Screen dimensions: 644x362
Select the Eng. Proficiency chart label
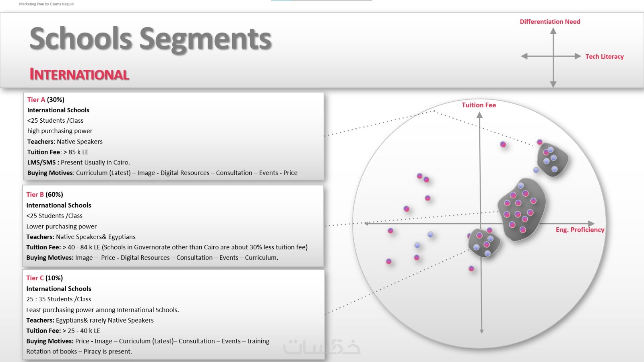580,230
